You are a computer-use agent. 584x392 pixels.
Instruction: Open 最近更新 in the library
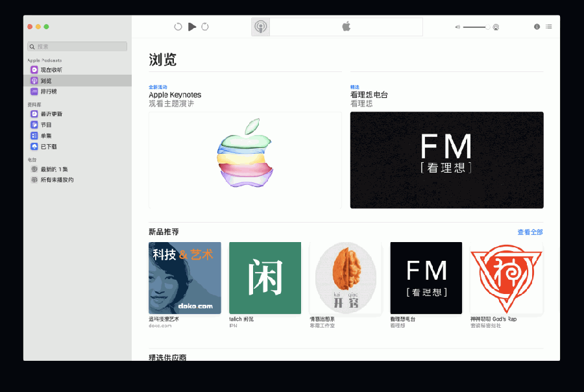click(77, 114)
